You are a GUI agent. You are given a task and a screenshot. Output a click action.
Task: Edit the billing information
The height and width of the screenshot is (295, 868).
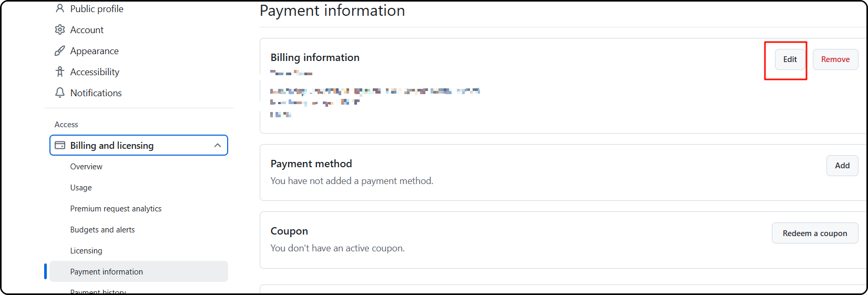click(790, 59)
